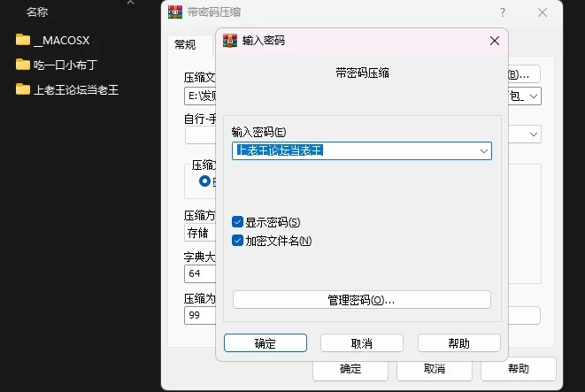This screenshot has height=392, width=585.
Task: Collapse sort arrow above 名称 column
Action: point(131,3)
